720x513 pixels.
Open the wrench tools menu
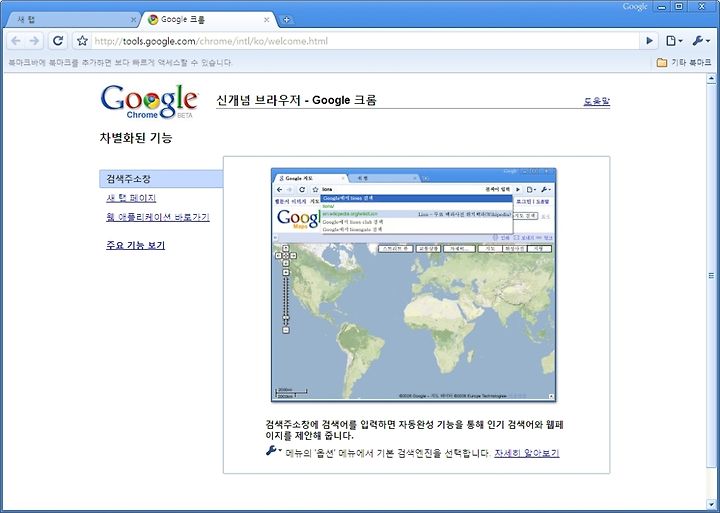pos(701,41)
